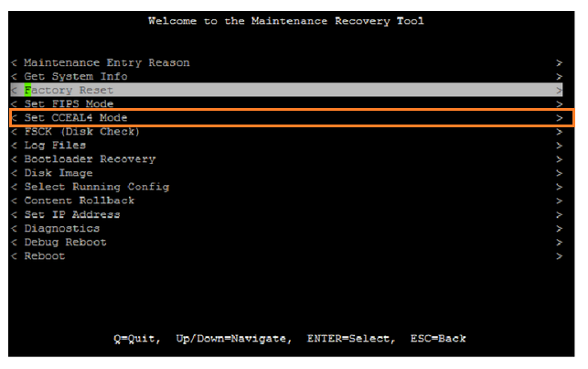Image resolution: width=588 pixels, height=369 pixels.
Task: Choose Select Running Config
Action: point(286,187)
